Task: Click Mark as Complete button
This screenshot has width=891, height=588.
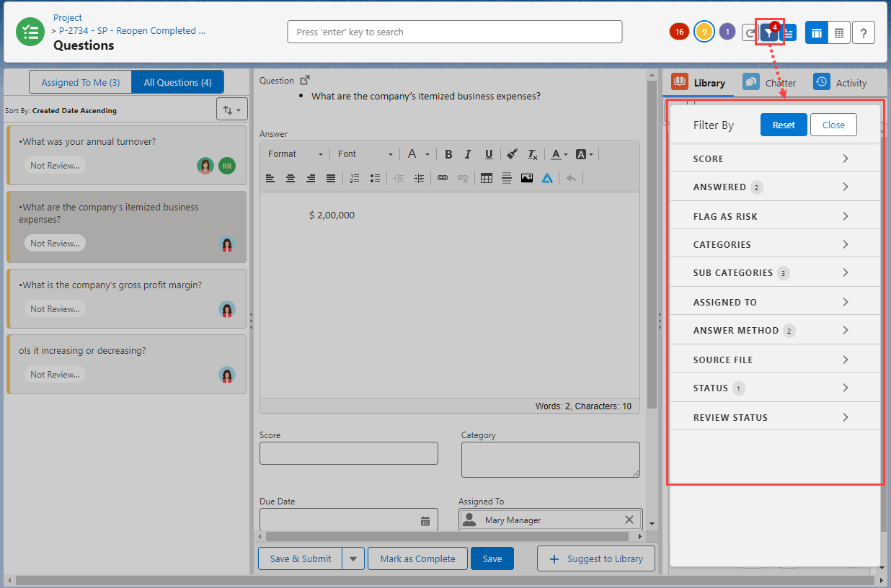Action: 417,558
